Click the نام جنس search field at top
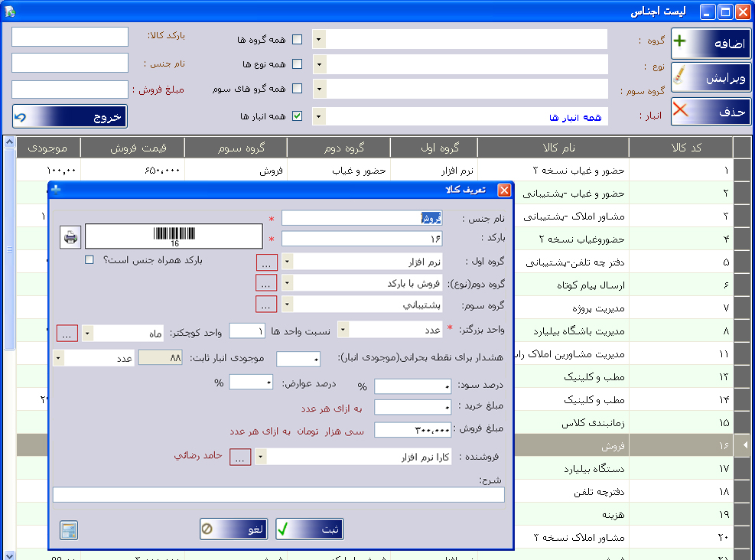This screenshot has width=755, height=560. click(70, 63)
